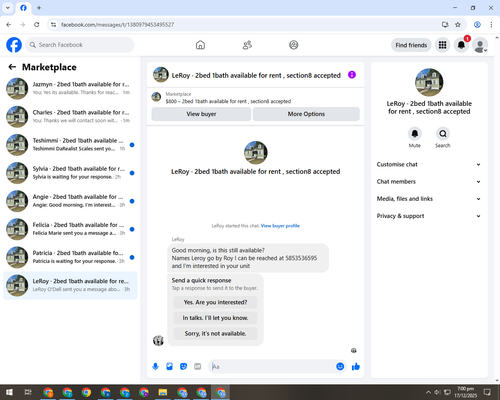This screenshot has height=400, width=500.
Task: Choose a sticker icon in composer
Action: point(183,367)
